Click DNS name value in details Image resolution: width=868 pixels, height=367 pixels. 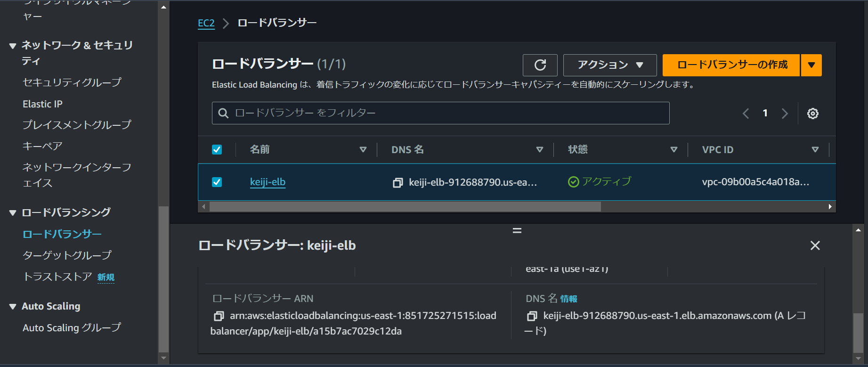tap(665, 323)
